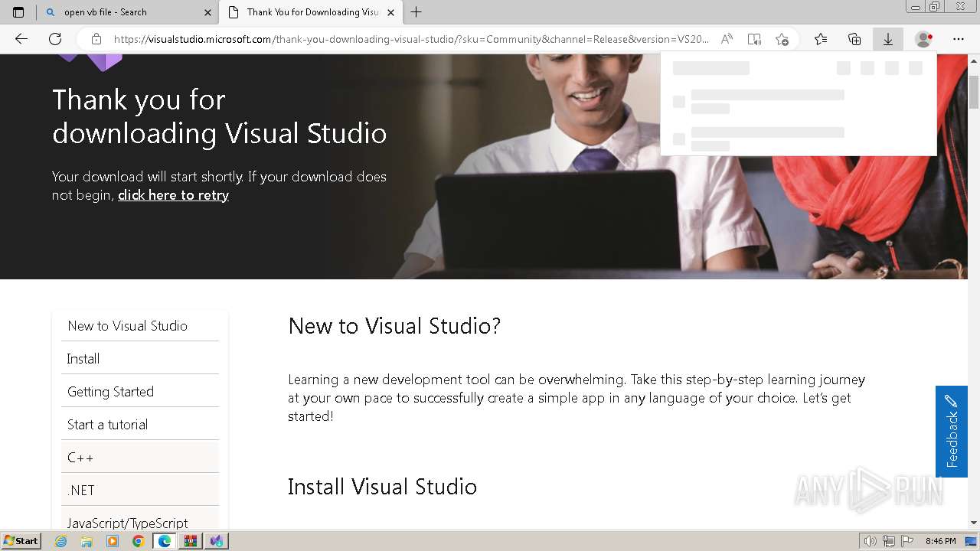Open Chrome from taskbar

139,541
